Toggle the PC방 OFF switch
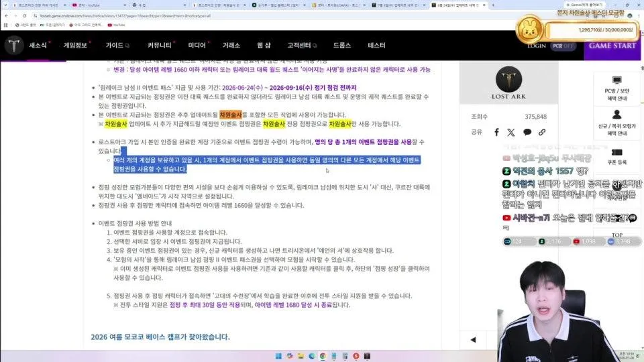This screenshot has width=644, height=362. click(x=563, y=46)
